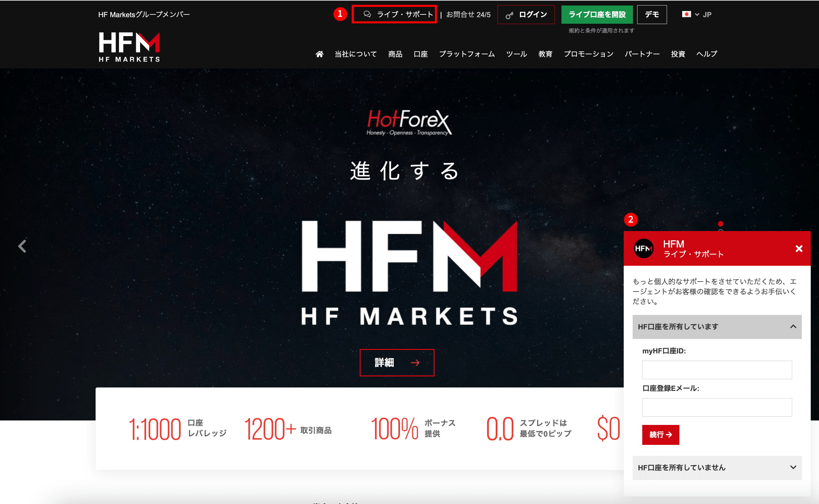The image size is (819, 504).
Task: Open the JP language dropdown
Action: [x=703, y=14]
